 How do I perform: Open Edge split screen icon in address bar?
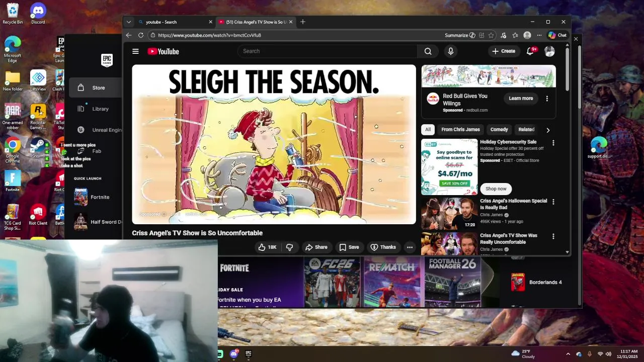pos(481,35)
